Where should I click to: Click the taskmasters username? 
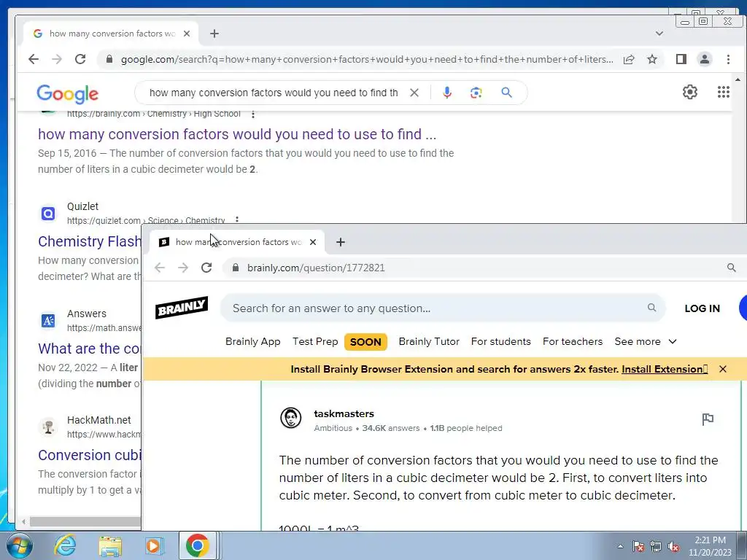click(344, 414)
